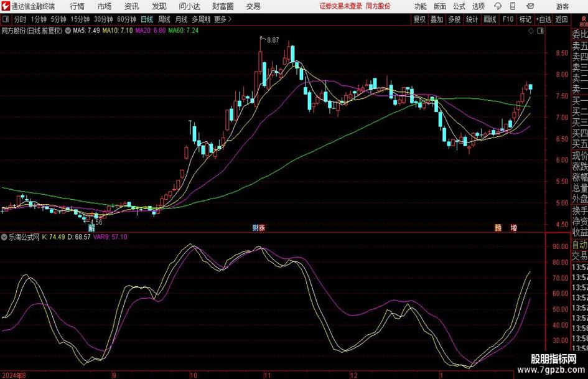This screenshot has width=588, height=379.
Task: Open the 财富圈 menu
Action: tap(223, 6)
